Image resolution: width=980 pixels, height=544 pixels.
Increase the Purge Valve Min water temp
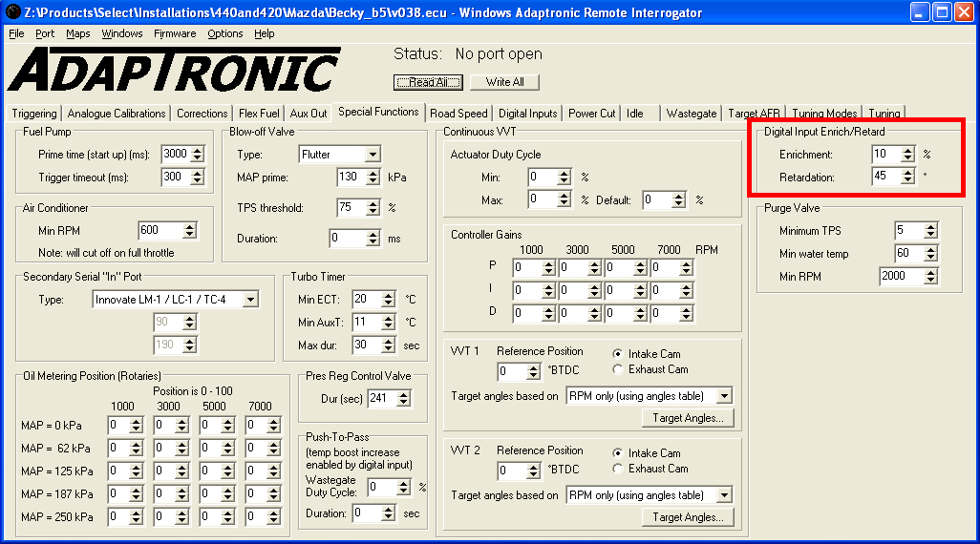tap(930, 249)
